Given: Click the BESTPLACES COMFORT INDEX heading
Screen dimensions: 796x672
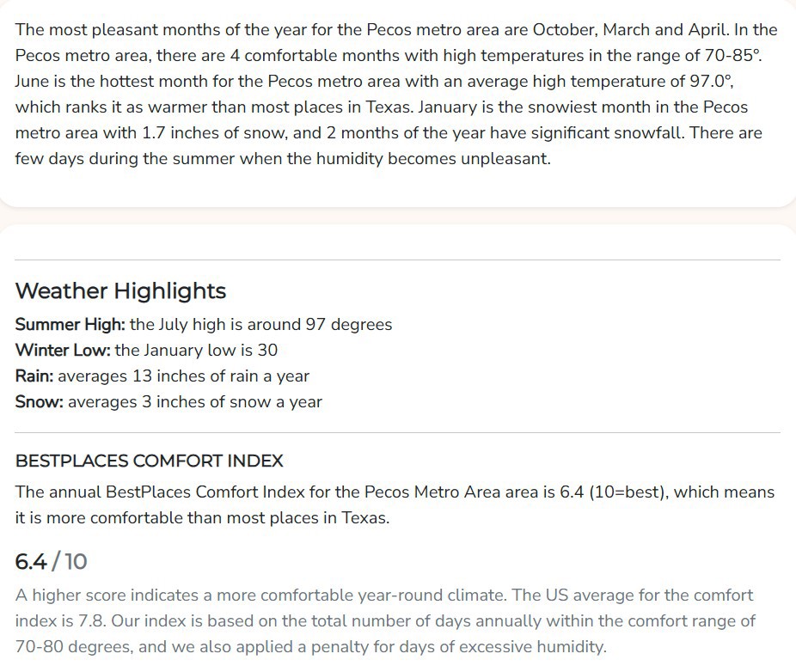Looking at the screenshot, I should [150, 461].
